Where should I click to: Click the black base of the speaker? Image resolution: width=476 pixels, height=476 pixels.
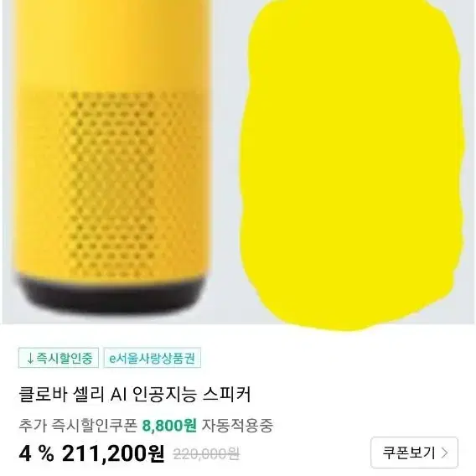(111, 293)
